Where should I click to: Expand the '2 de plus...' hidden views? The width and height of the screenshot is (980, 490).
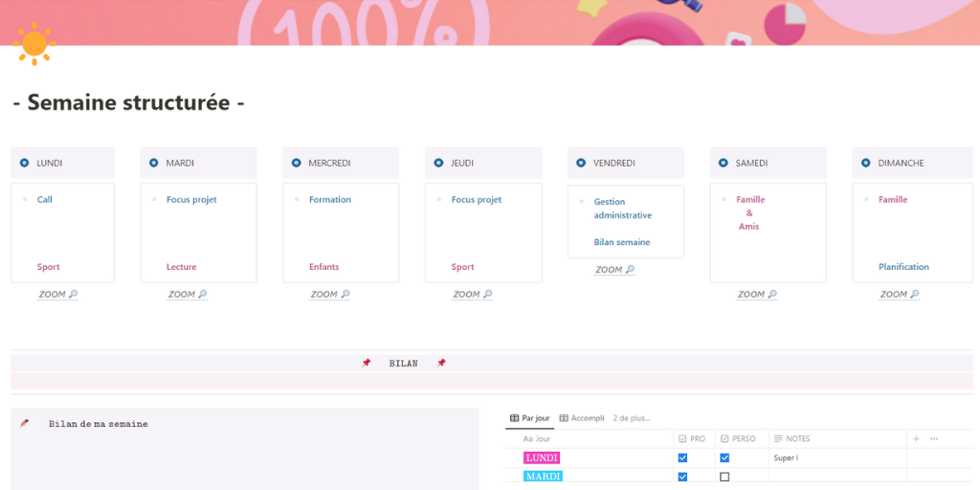tap(632, 418)
